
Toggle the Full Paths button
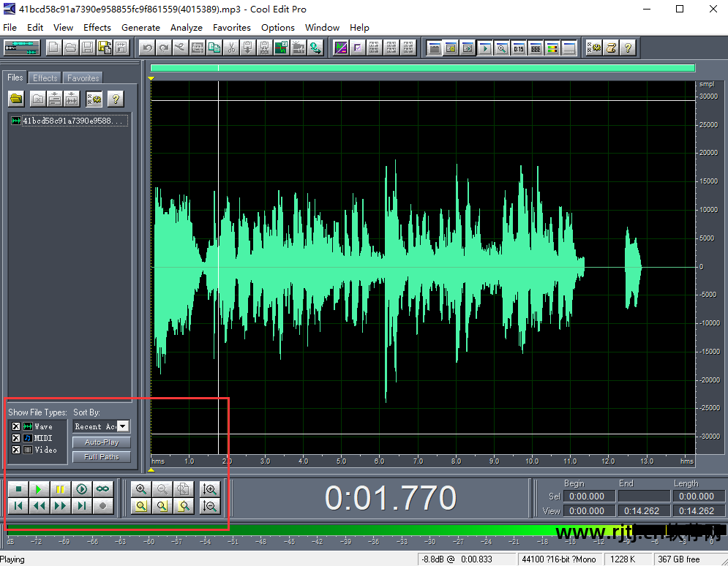coord(102,457)
